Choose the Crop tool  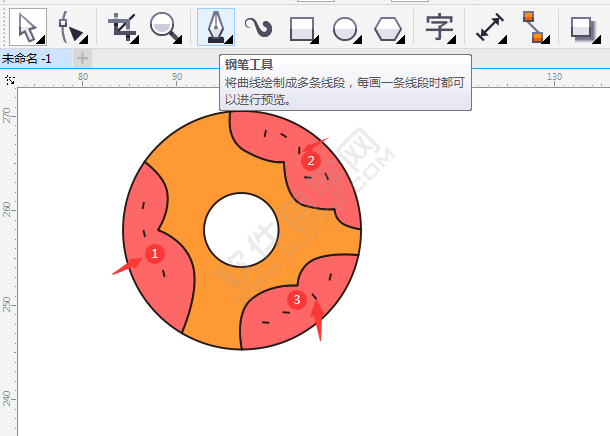tap(122, 26)
